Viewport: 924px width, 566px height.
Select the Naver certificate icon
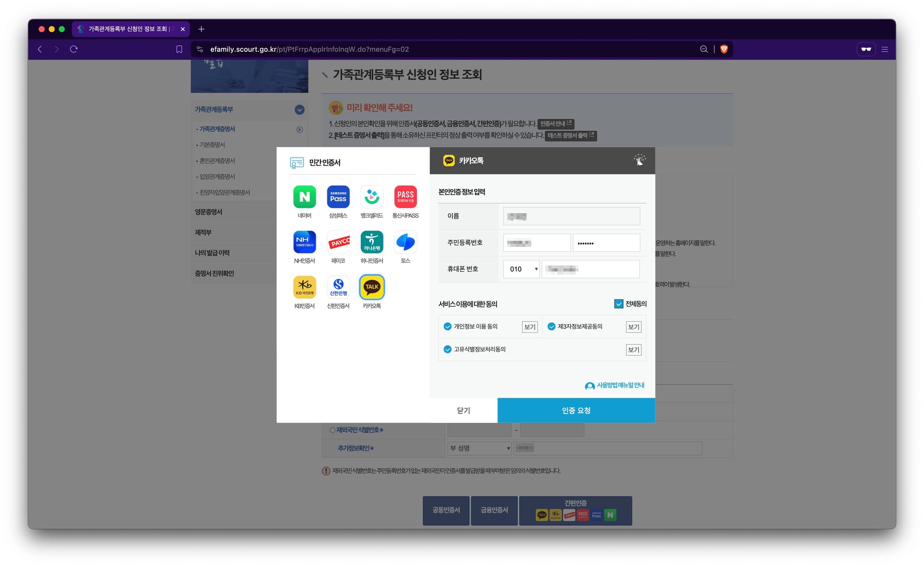304,197
